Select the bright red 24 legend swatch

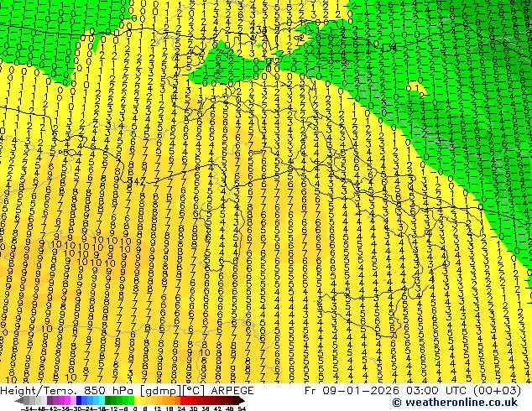pyautogui.click(x=183, y=400)
